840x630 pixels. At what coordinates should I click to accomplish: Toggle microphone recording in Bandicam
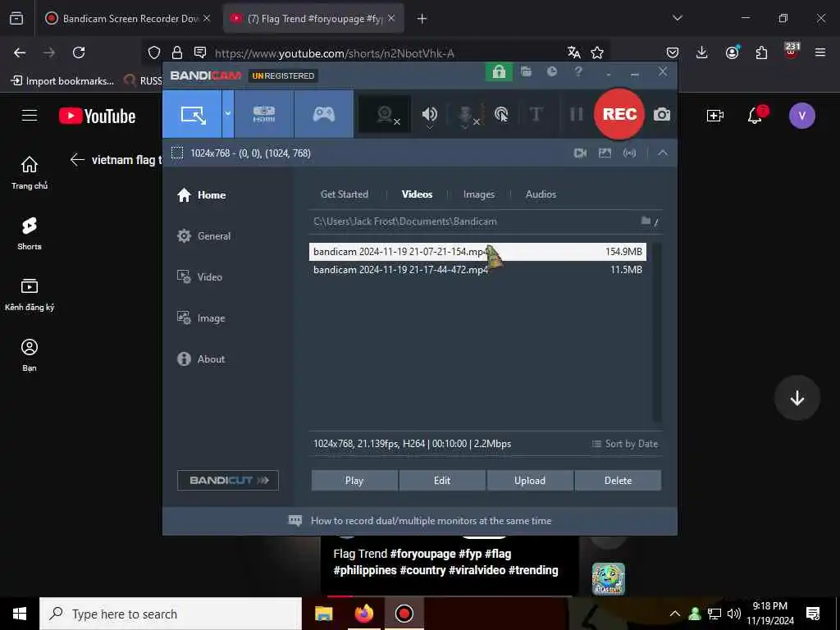coord(466,114)
